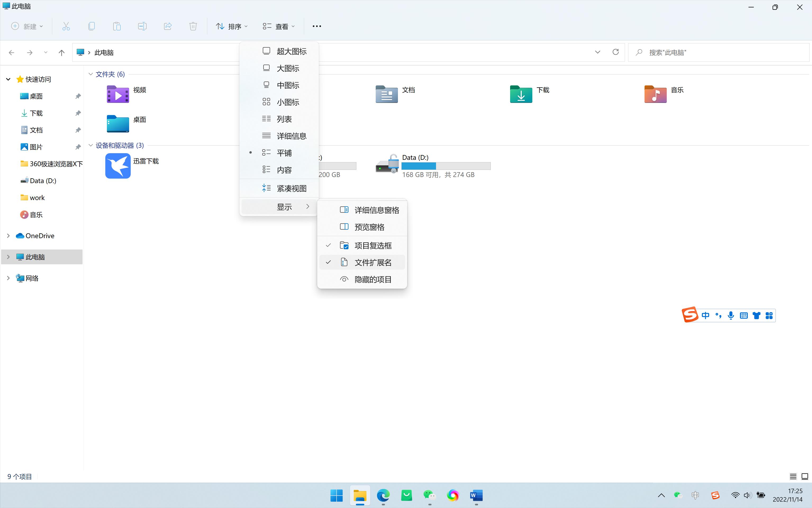The width and height of the screenshot is (812, 508).
Task: Open the 排序 sort dropdown
Action: (232, 26)
